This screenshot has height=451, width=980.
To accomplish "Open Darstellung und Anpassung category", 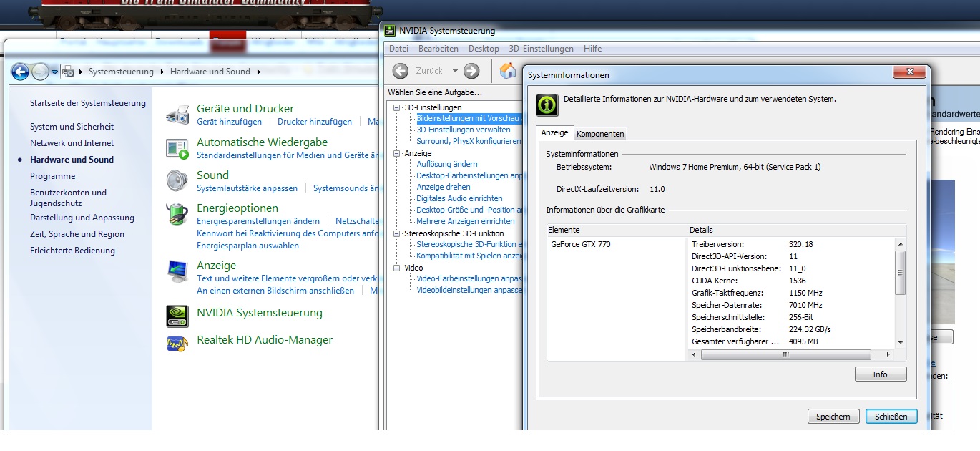I will click(x=82, y=218).
